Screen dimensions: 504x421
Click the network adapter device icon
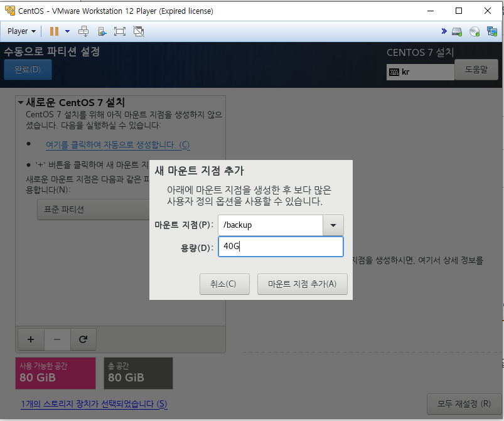pyautogui.click(x=492, y=31)
